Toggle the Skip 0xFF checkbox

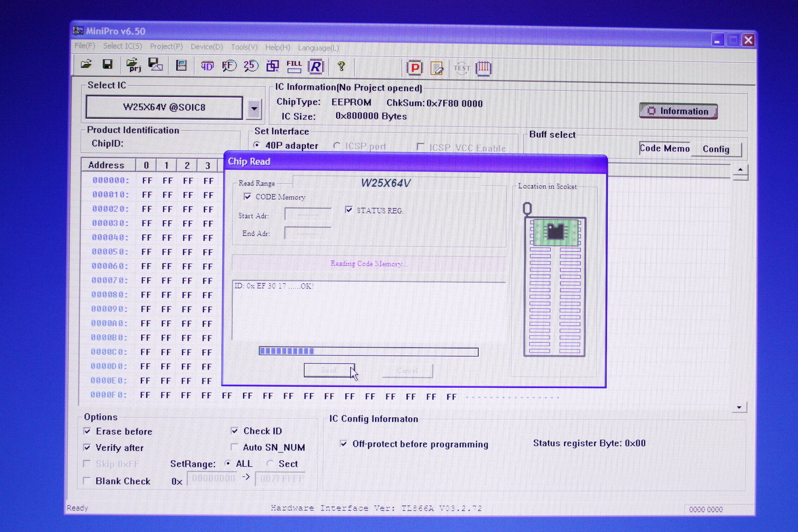[x=87, y=464]
